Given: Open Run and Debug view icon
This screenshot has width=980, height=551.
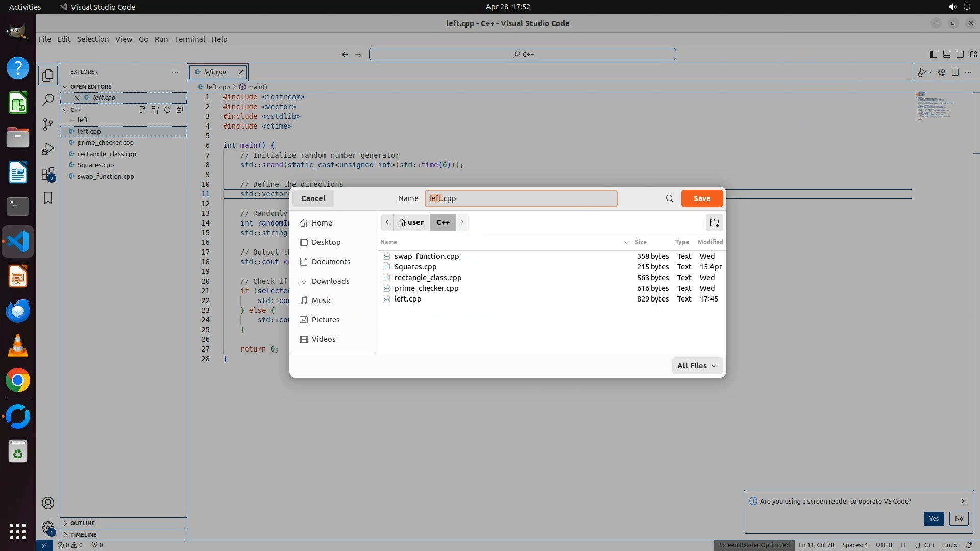Looking at the screenshot, I should (48, 149).
